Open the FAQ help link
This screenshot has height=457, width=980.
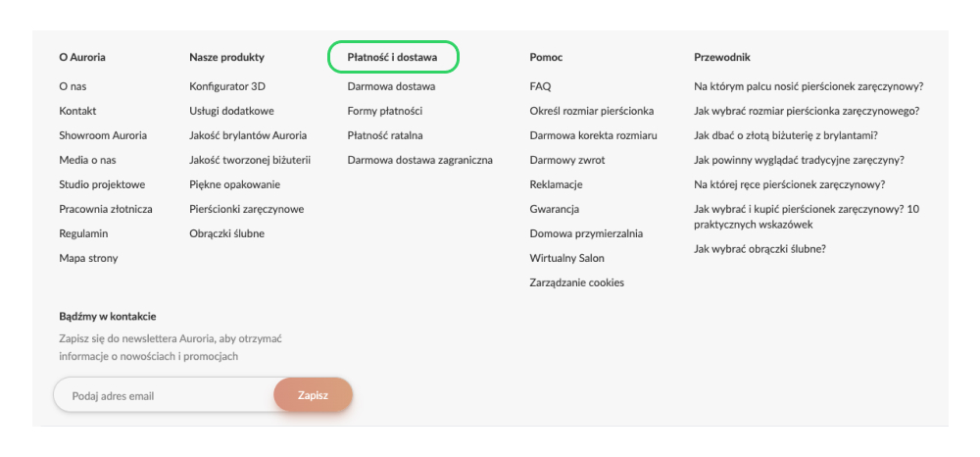tap(540, 86)
